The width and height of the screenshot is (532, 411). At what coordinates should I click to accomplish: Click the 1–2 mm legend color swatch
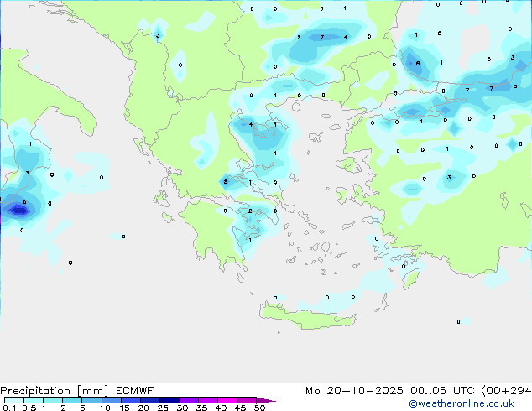pos(53,400)
